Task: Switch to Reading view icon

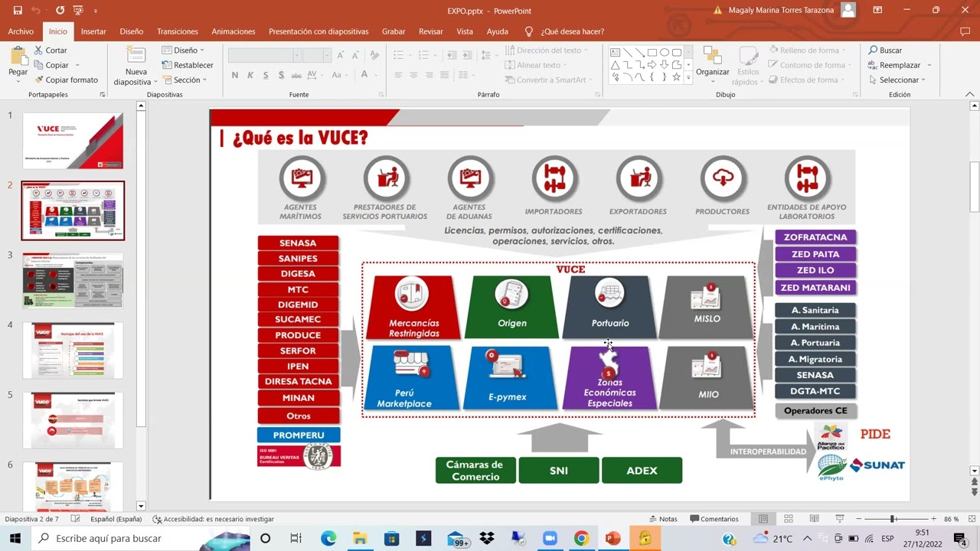Action: [814, 519]
